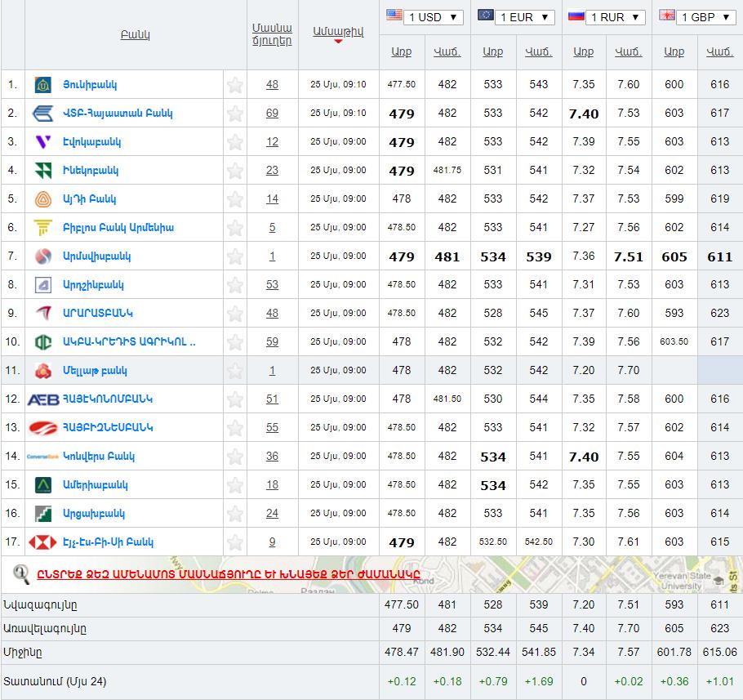Click the magnifying glass icon on banner

tap(21, 574)
